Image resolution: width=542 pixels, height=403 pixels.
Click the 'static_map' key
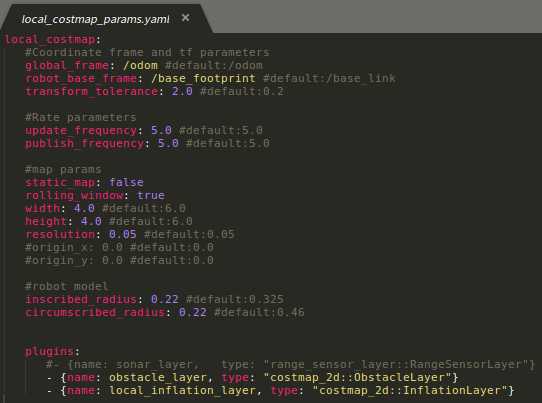coord(60,182)
